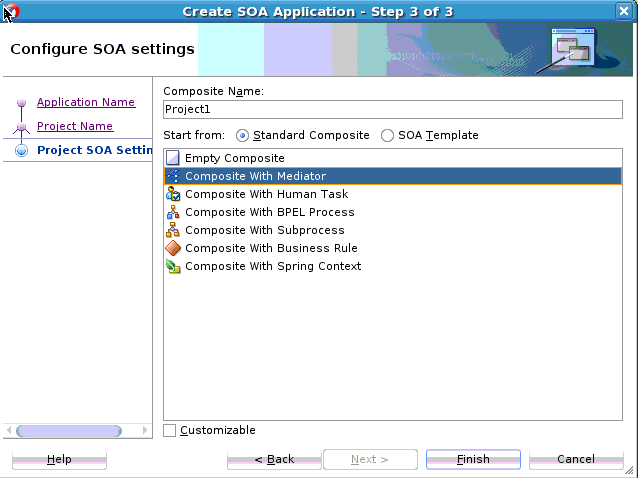The height and width of the screenshot is (478, 638).
Task: Jump to the Project Name step
Action: 75,126
